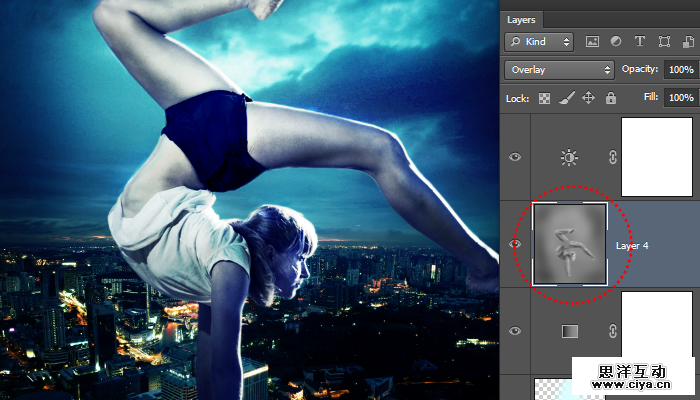Click the brightness adjustment layer icon

569,157
